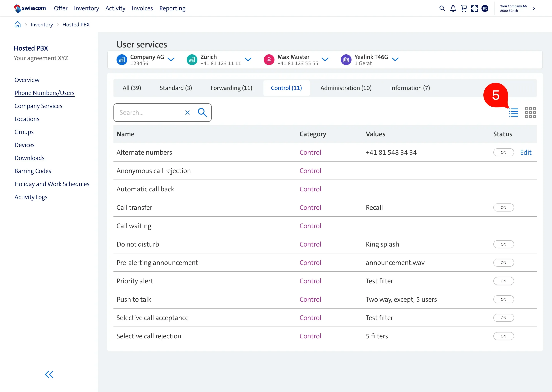The image size is (552, 392).
Task: Expand the Max Muster user dropdown
Action: click(x=325, y=59)
